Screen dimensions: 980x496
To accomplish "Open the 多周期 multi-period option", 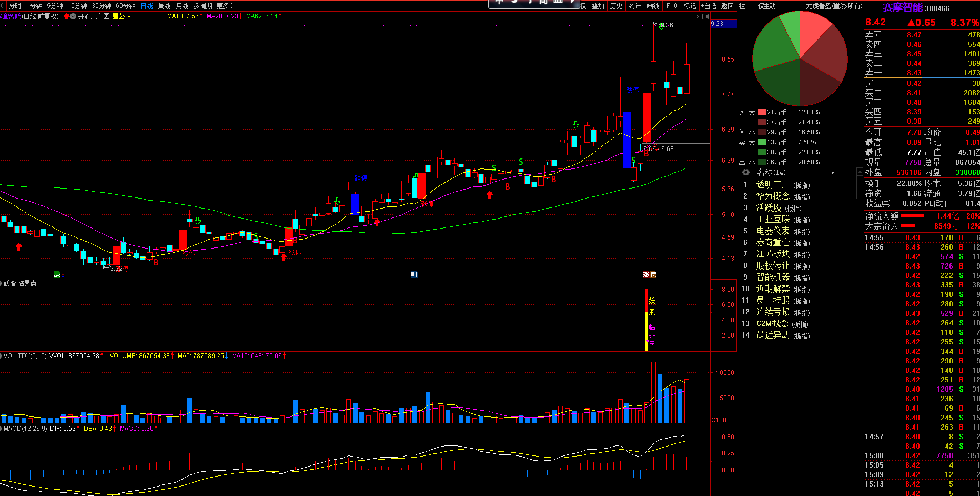I will 203,6.
